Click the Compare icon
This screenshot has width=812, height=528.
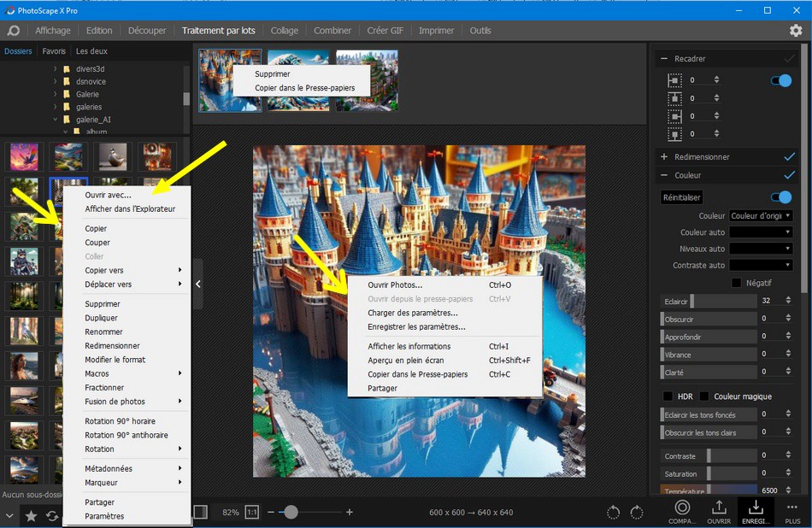[x=682, y=512]
